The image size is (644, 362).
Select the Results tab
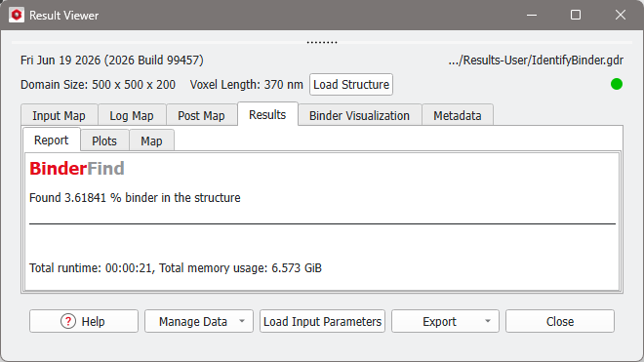click(x=267, y=114)
